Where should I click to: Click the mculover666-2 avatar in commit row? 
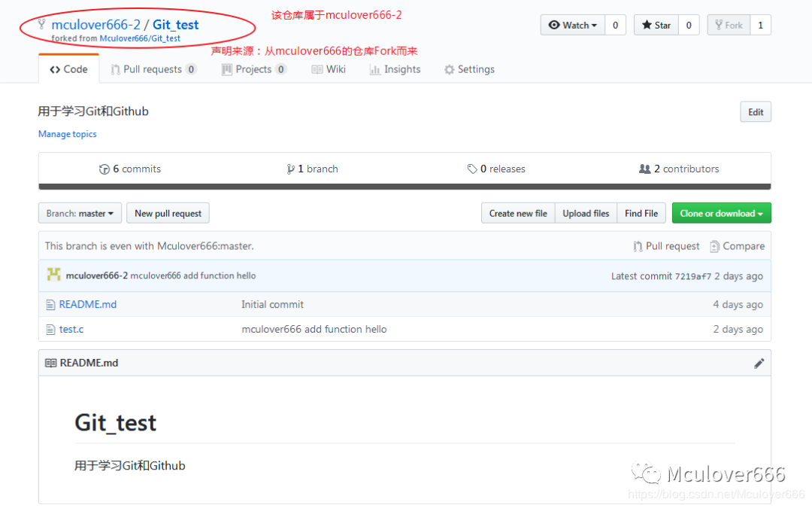(x=54, y=275)
